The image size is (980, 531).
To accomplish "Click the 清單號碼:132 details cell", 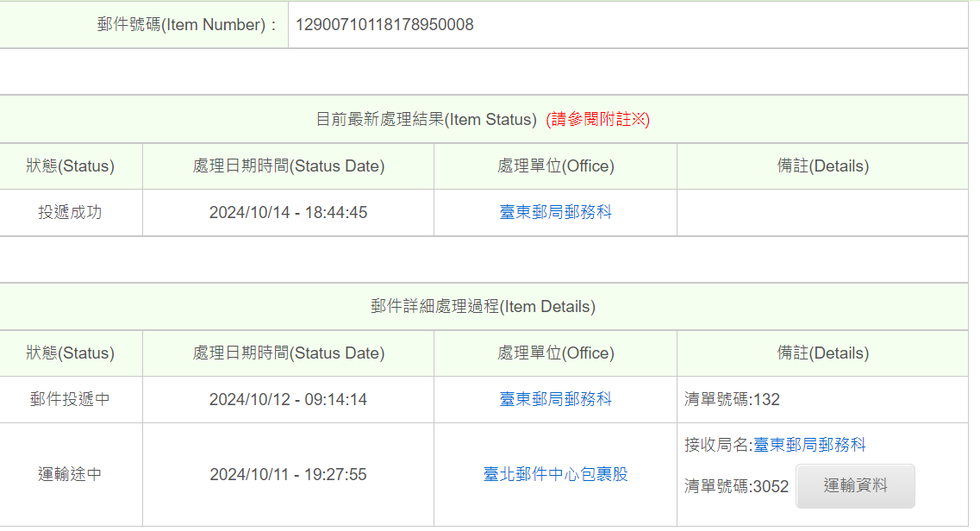I will [822, 399].
